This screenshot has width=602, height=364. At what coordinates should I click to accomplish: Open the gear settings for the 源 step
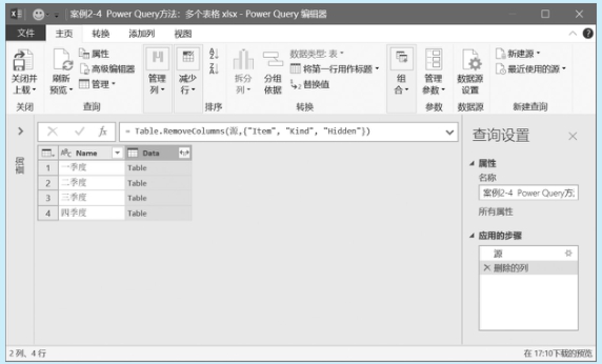[x=568, y=254]
